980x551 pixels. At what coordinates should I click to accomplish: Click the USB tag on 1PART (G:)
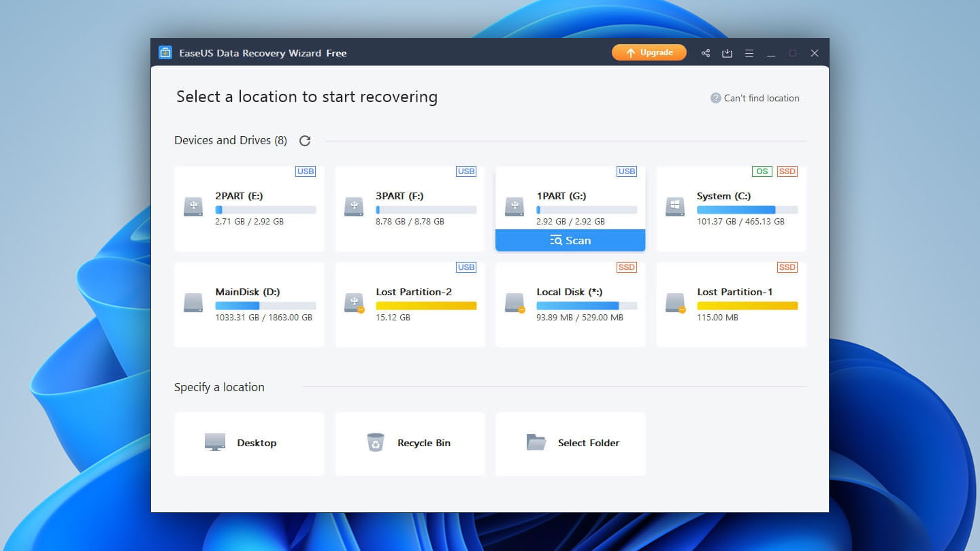click(x=627, y=171)
